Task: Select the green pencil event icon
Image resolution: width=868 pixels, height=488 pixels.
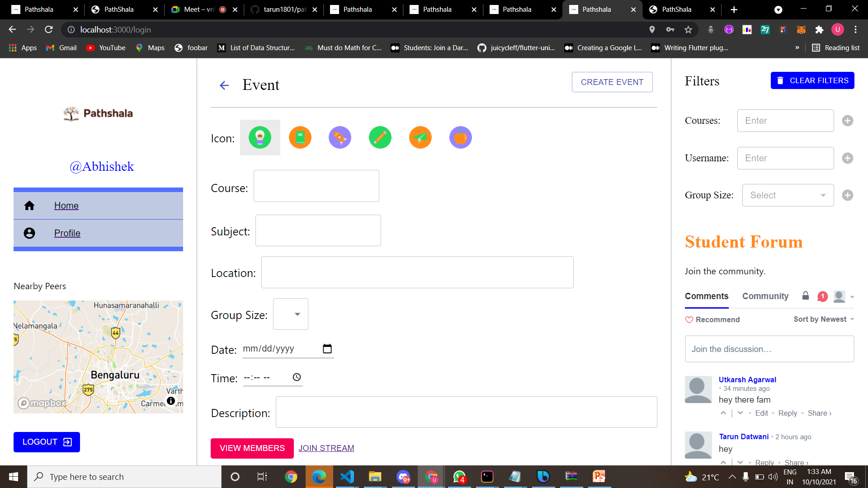Action: click(x=380, y=137)
